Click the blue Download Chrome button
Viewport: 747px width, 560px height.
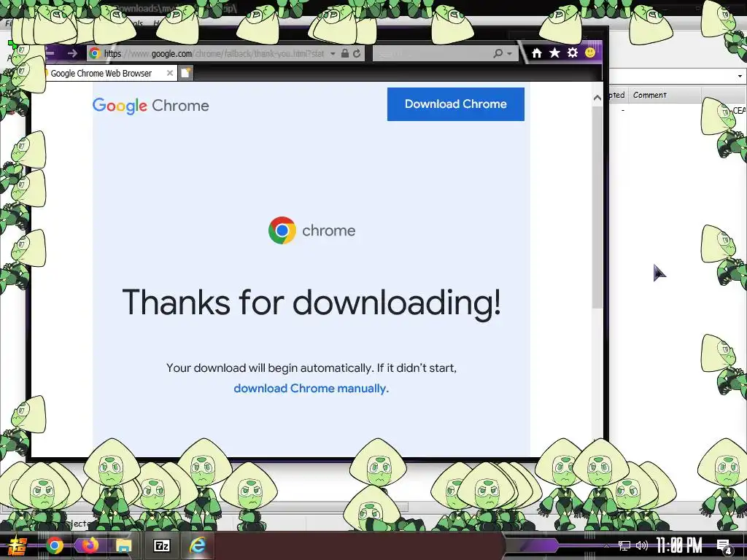455,104
